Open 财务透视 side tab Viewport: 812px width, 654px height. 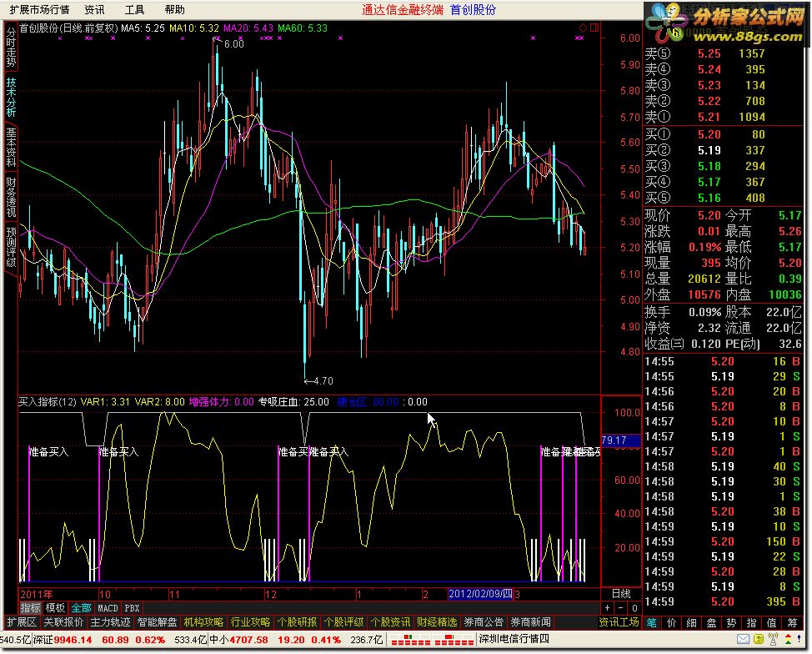coord(11,197)
